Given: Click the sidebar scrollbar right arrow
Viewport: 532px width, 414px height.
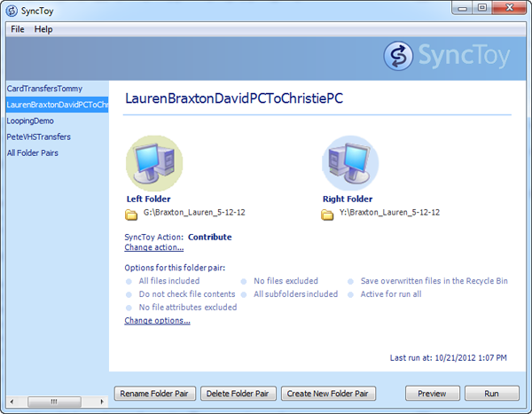Looking at the screenshot, I should [102, 402].
